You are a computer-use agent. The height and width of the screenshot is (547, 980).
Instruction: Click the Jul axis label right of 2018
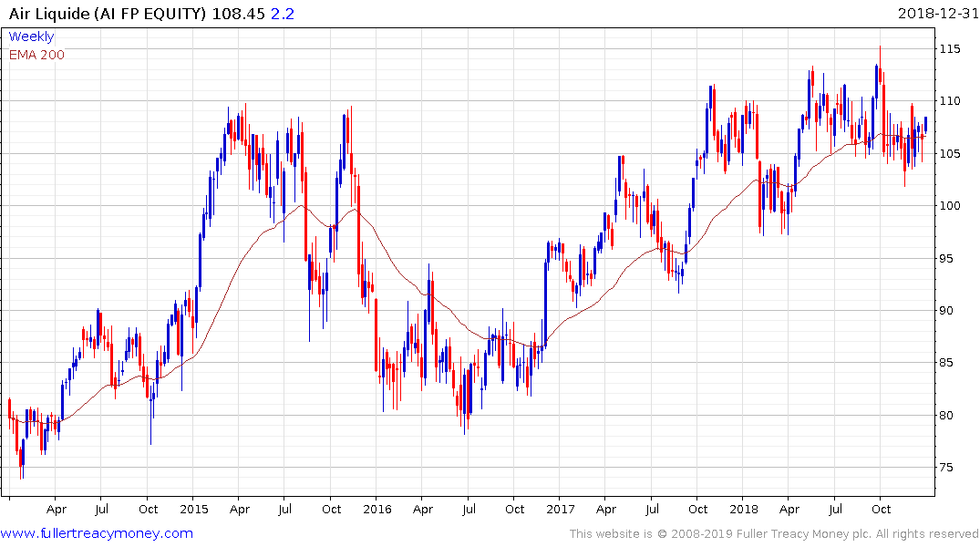pos(836,510)
